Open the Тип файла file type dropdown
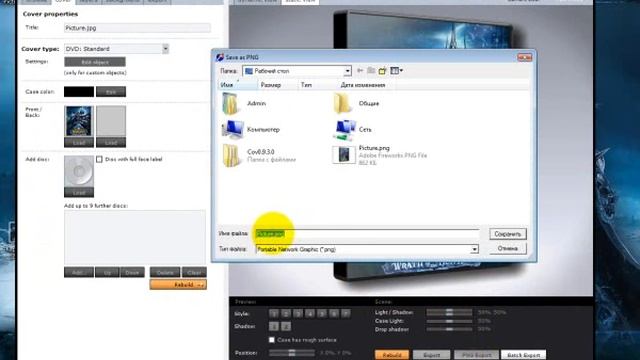The width and height of the screenshot is (640, 360). point(474,249)
